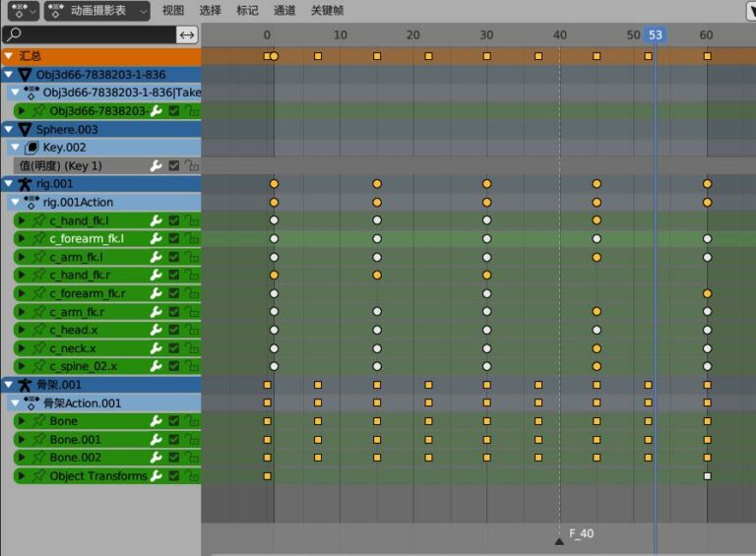The width and height of the screenshot is (756, 556).
Task: Open the 视图 menu
Action: [x=172, y=11]
